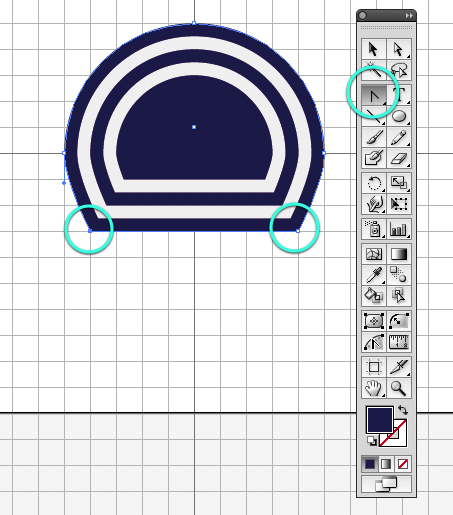Select the Pencil tool

399,137
